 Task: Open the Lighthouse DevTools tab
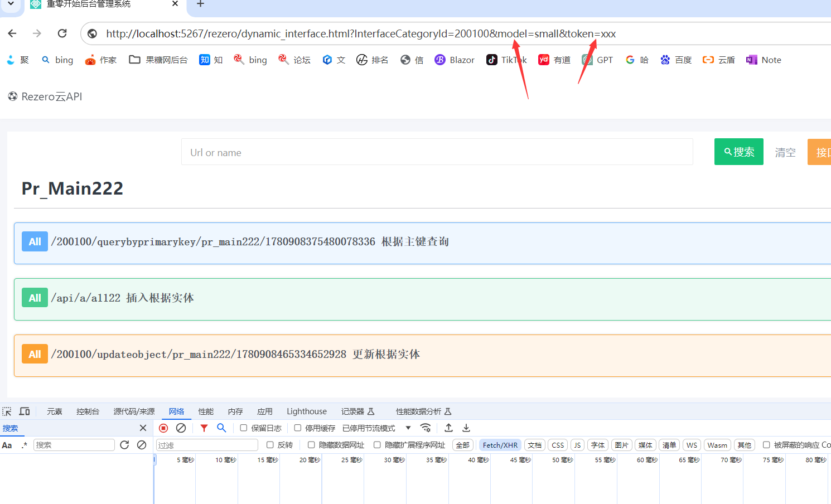click(306, 411)
